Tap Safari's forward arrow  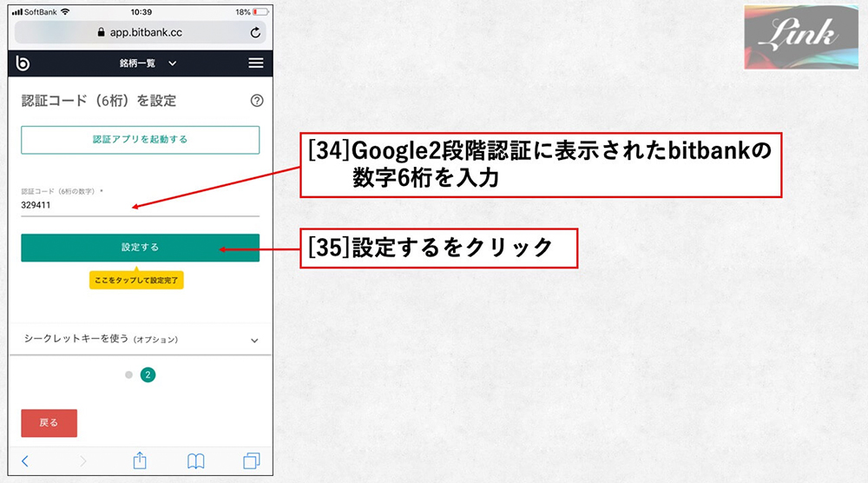coord(83,460)
